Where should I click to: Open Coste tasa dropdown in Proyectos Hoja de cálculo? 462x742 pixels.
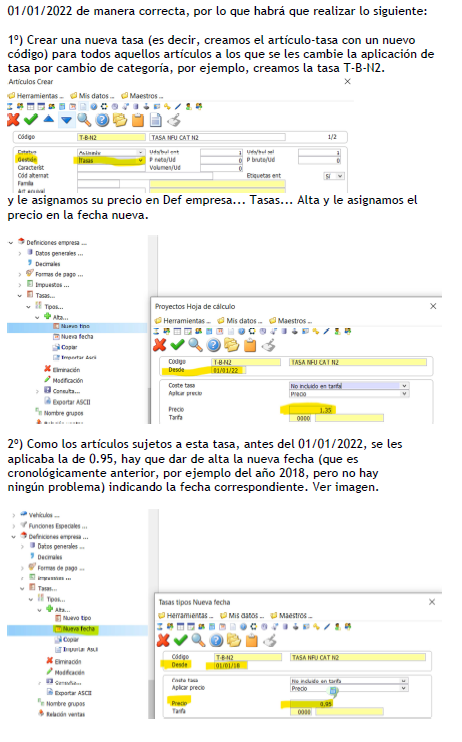tap(404, 386)
